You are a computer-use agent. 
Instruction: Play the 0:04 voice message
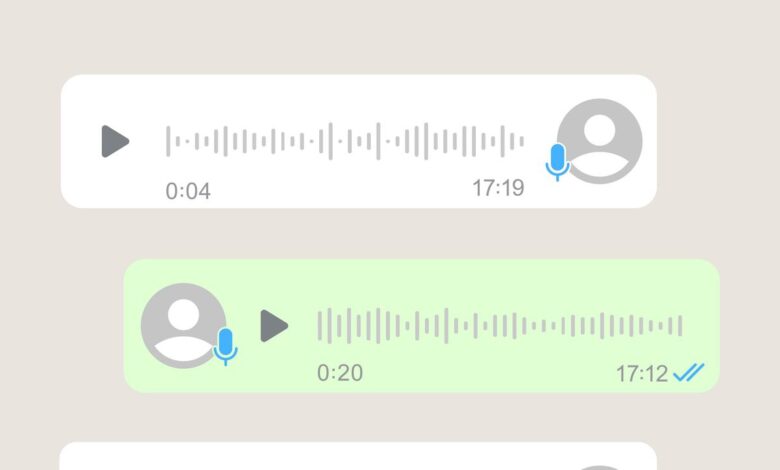115,141
